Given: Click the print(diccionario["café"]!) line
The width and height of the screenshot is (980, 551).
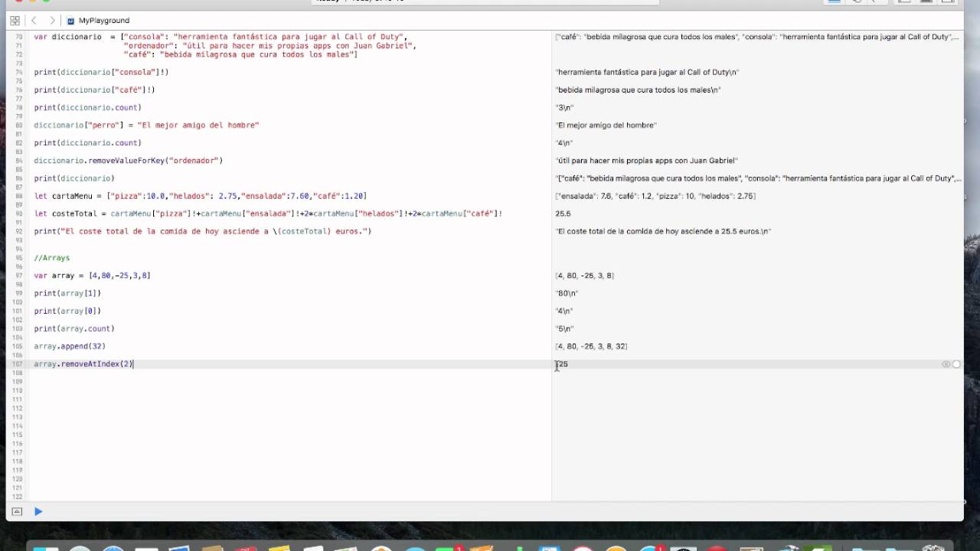Looking at the screenshot, I should click(94, 90).
